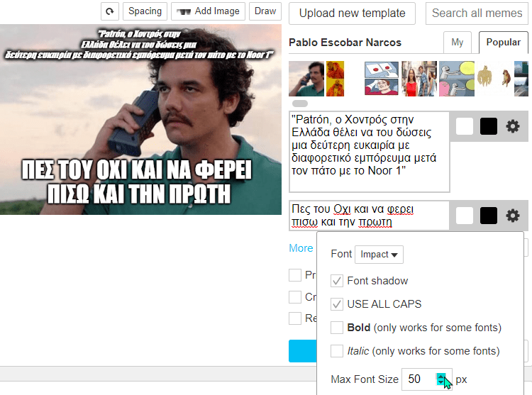Image resolution: width=532 pixels, height=395 pixels.
Task: Click into the first text box with Patrón
Action: (x=370, y=152)
